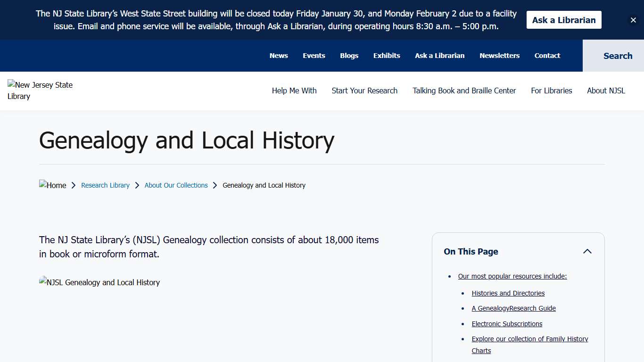This screenshot has width=644, height=362.
Task: Visit the Exhibits page
Action: 387,56
